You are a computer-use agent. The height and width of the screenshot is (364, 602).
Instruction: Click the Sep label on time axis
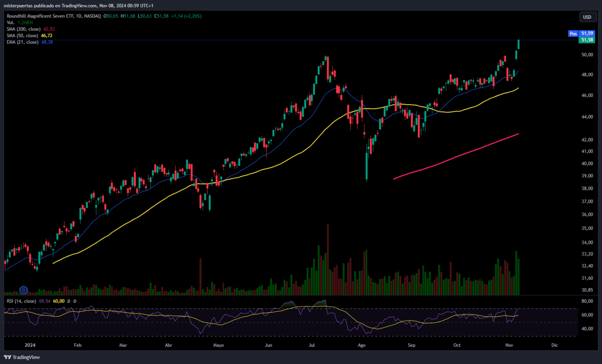pyautogui.click(x=411, y=345)
